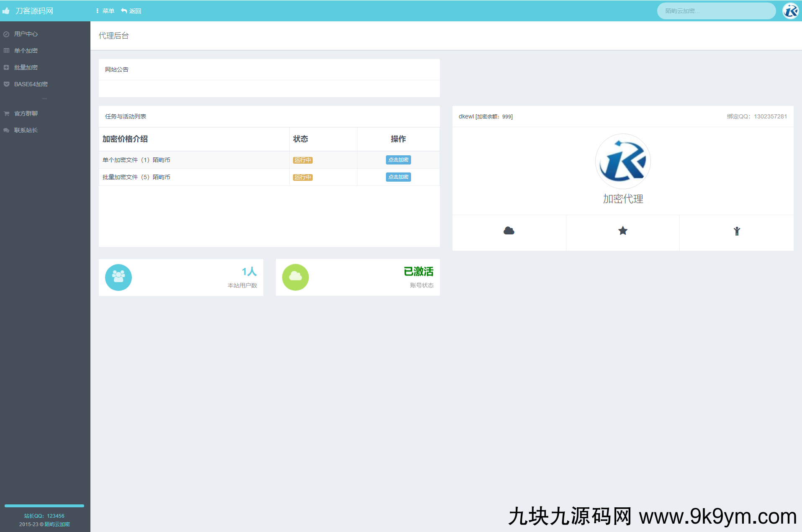Open 官方群聊 in the sidebar
The image size is (802, 532).
(x=26, y=113)
